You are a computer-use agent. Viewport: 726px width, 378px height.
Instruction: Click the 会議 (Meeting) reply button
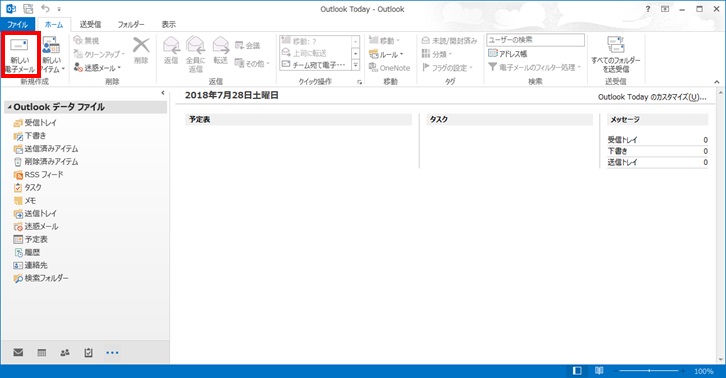coord(248,45)
